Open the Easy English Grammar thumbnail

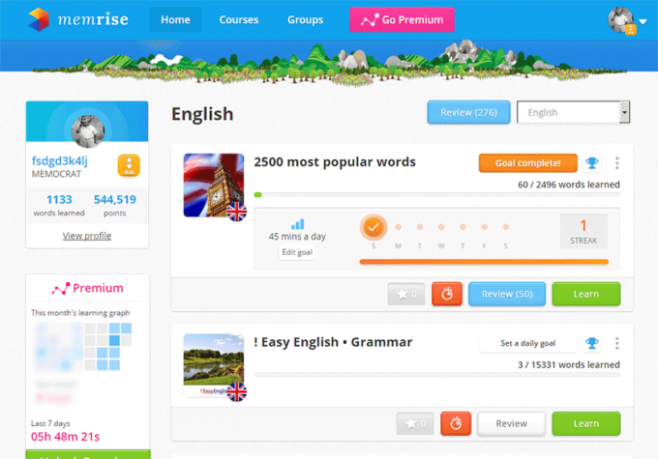coord(214,365)
